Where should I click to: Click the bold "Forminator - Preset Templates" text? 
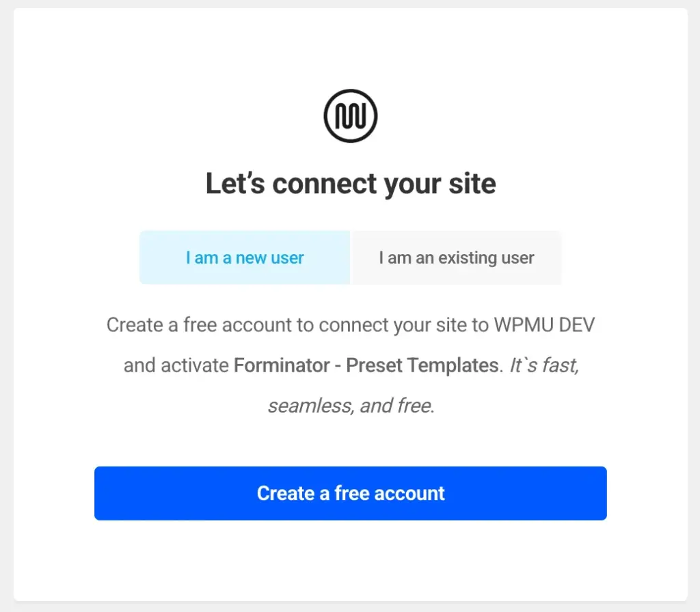[x=366, y=365]
